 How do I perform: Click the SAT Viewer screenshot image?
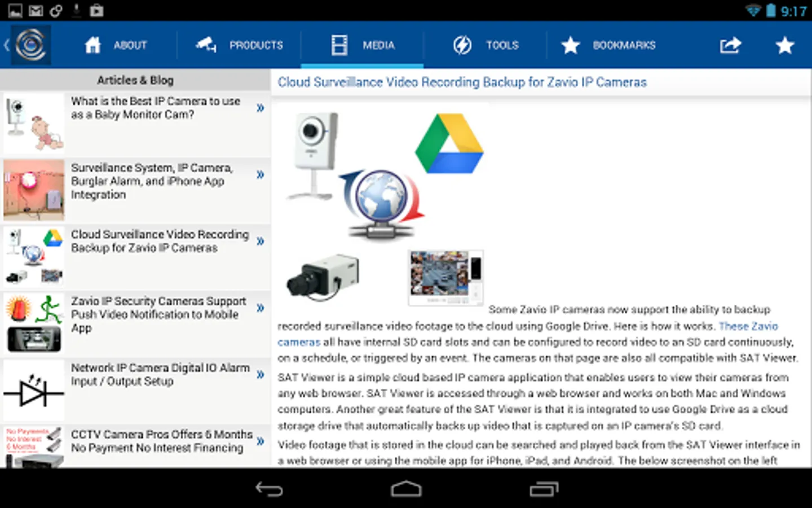[x=446, y=278]
